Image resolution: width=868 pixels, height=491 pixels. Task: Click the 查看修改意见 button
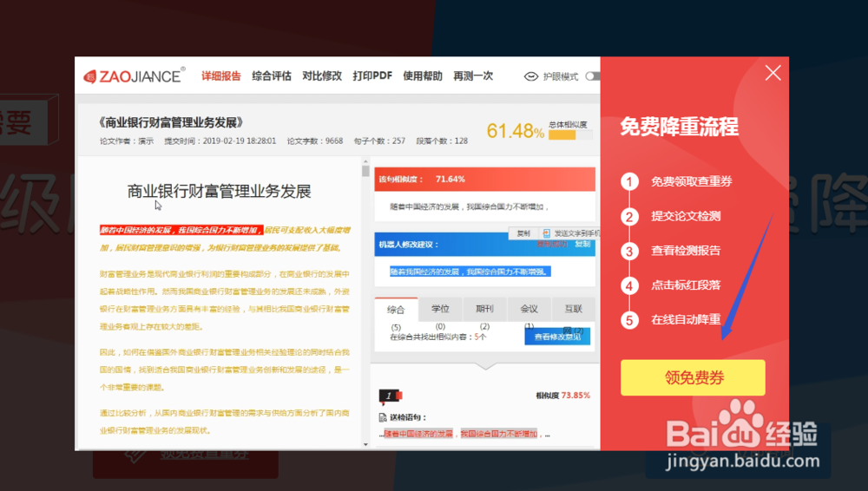[x=557, y=337]
